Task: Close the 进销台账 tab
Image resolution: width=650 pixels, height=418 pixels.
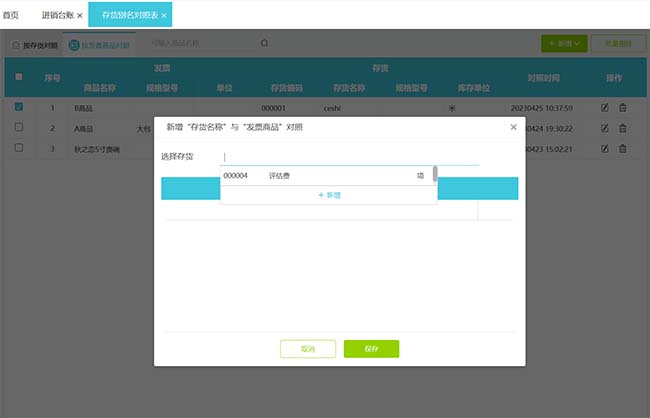Action: (80, 15)
